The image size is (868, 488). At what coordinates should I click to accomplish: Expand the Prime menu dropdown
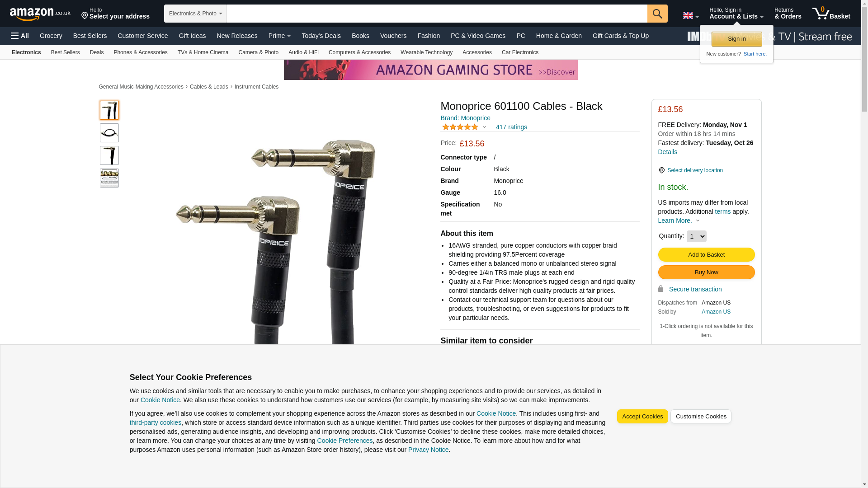point(279,36)
